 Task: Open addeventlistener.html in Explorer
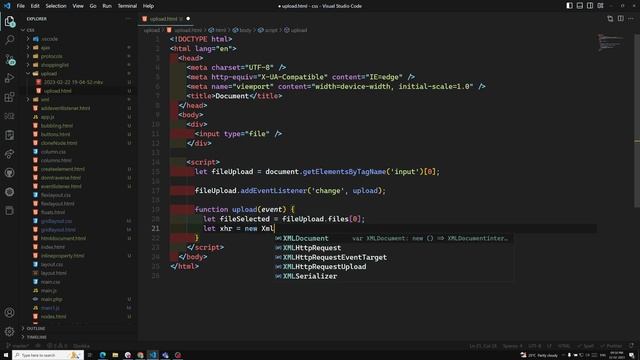[x=78, y=108]
